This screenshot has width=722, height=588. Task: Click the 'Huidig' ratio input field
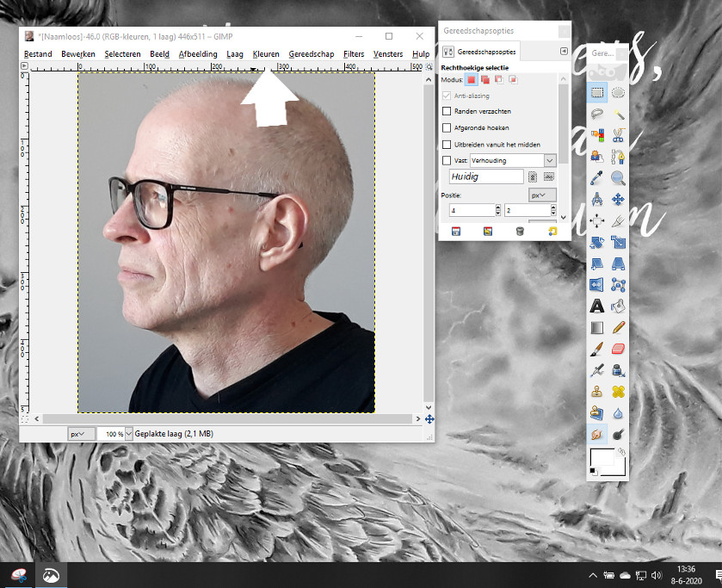[x=486, y=176]
